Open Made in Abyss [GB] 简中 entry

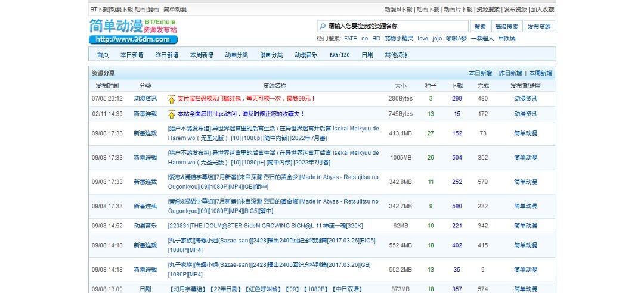[273, 182]
